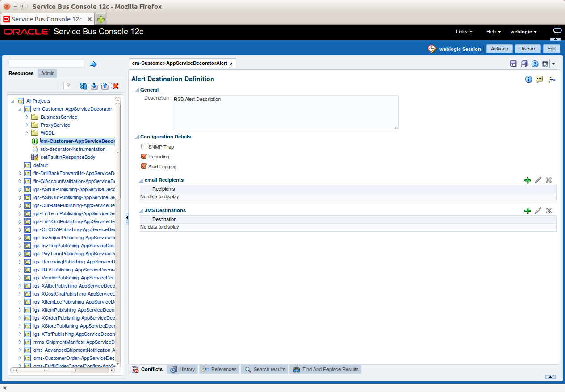
Task: Collapse the left panel splitter arrow
Action: click(x=127, y=217)
